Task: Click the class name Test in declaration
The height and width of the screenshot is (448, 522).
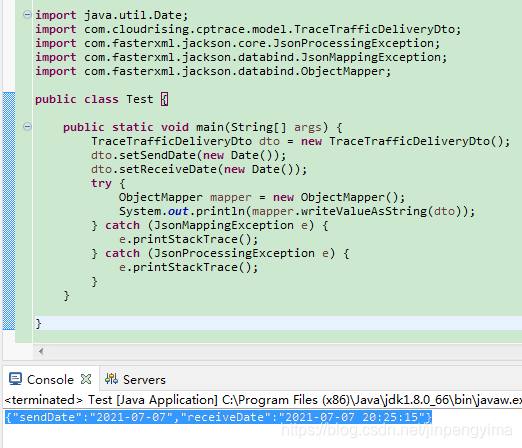Action: pyautogui.click(x=140, y=99)
